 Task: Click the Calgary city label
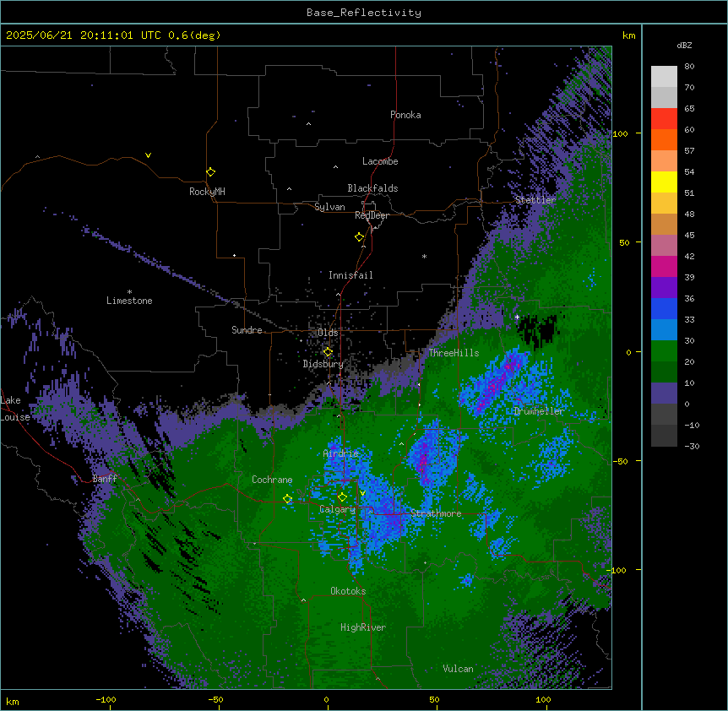coord(337,509)
